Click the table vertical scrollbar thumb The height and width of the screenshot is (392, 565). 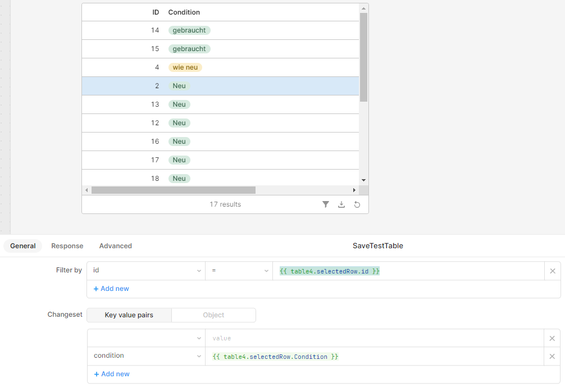point(363,57)
